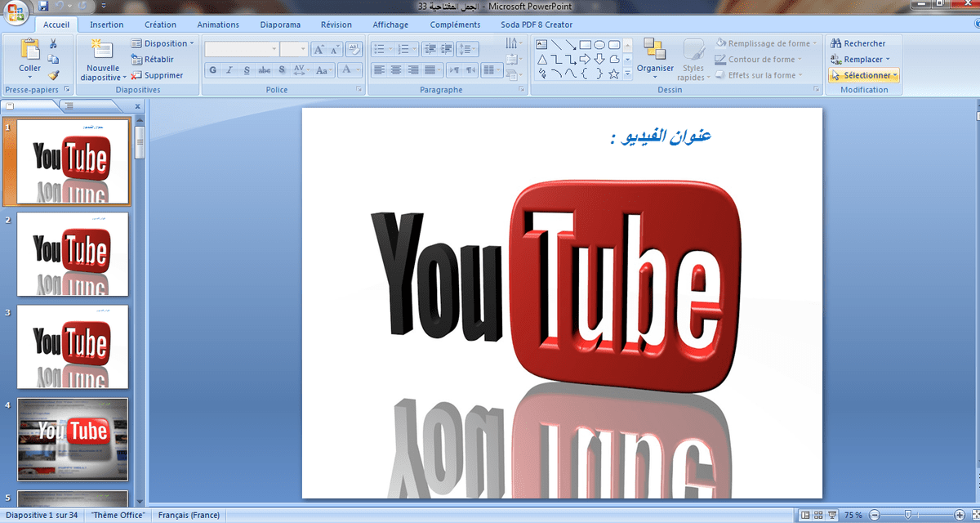Click the Organiser arrange icon
This screenshot has width=980, height=523.
point(655,55)
